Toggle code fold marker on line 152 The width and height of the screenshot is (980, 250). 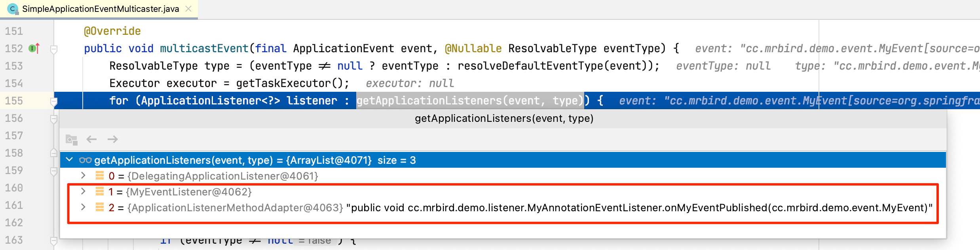pyautogui.click(x=54, y=49)
